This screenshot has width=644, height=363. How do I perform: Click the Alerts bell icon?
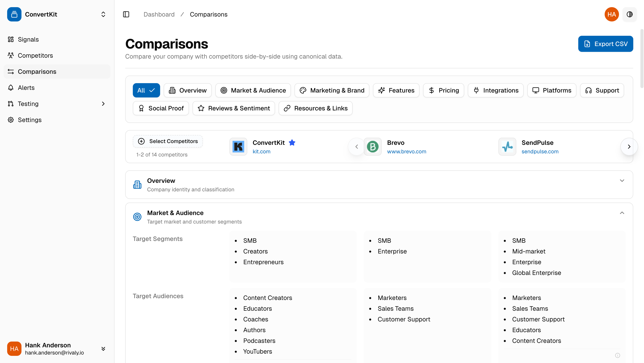tap(11, 87)
